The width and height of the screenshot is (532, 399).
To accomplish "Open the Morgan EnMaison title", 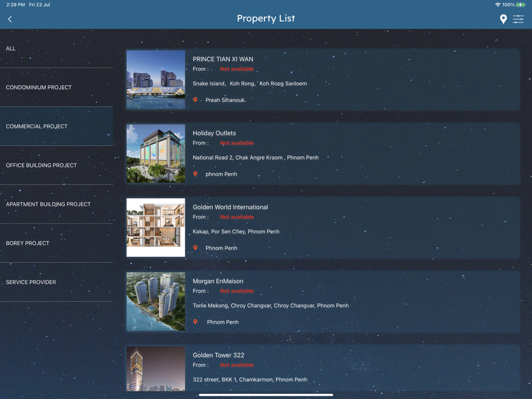I will coord(218,281).
